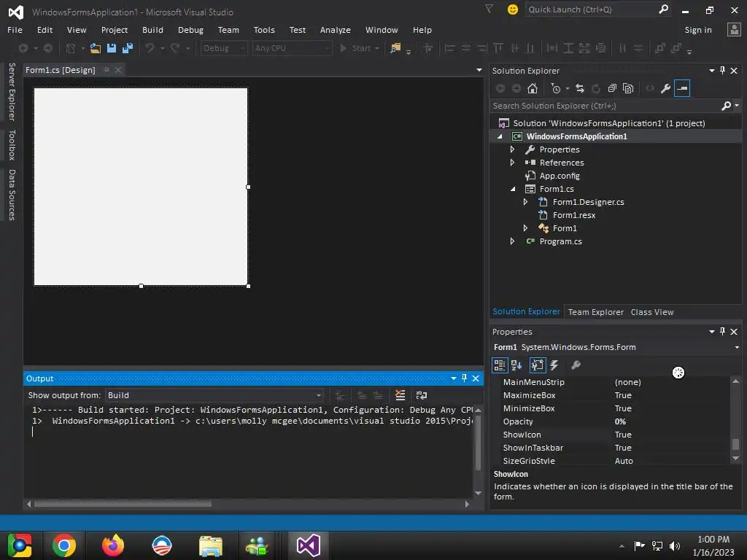
Task: Expand the Form1.Designer.cs node
Action: tap(525, 202)
